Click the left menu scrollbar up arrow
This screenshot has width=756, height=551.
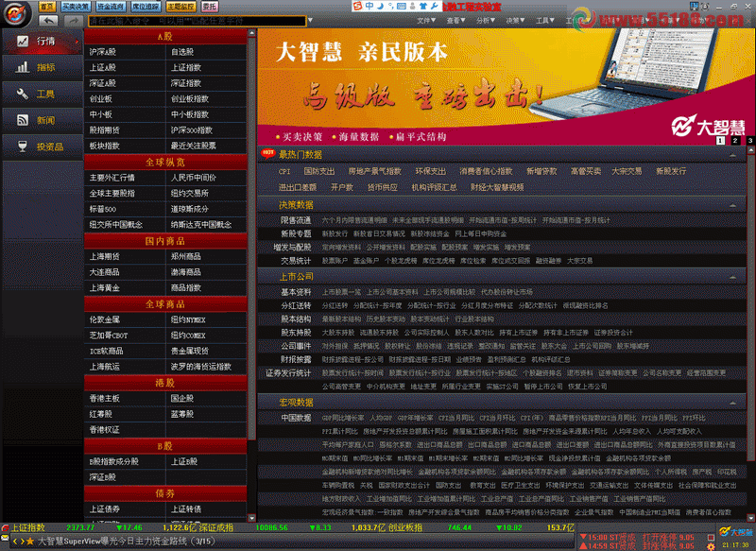tap(251, 33)
